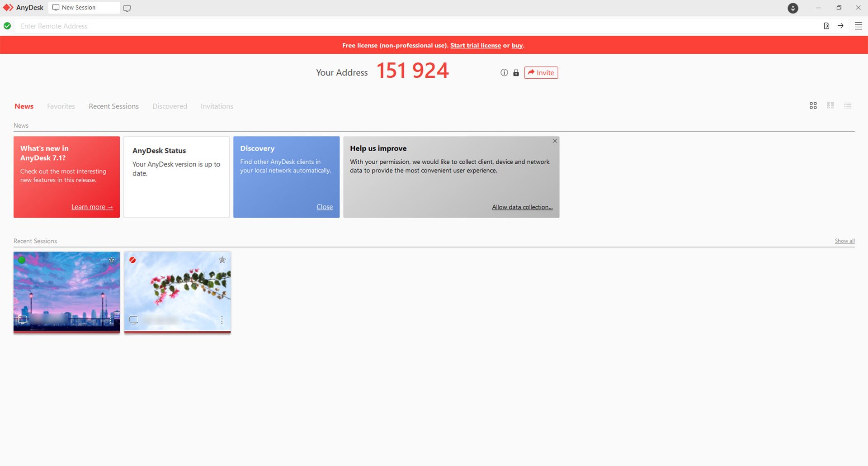Click green online status dot on skyline tile
This screenshot has width=868, height=466.
[x=22, y=260]
